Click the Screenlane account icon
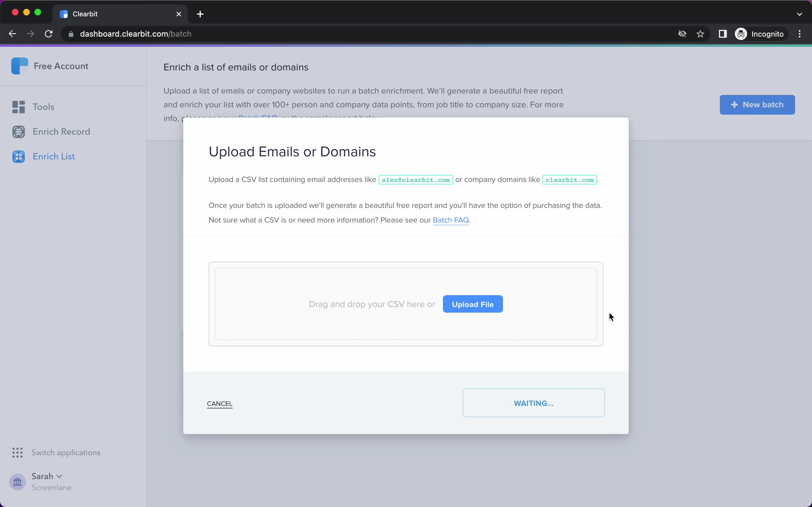The height and width of the screenshot is (507, 812). 17,481
